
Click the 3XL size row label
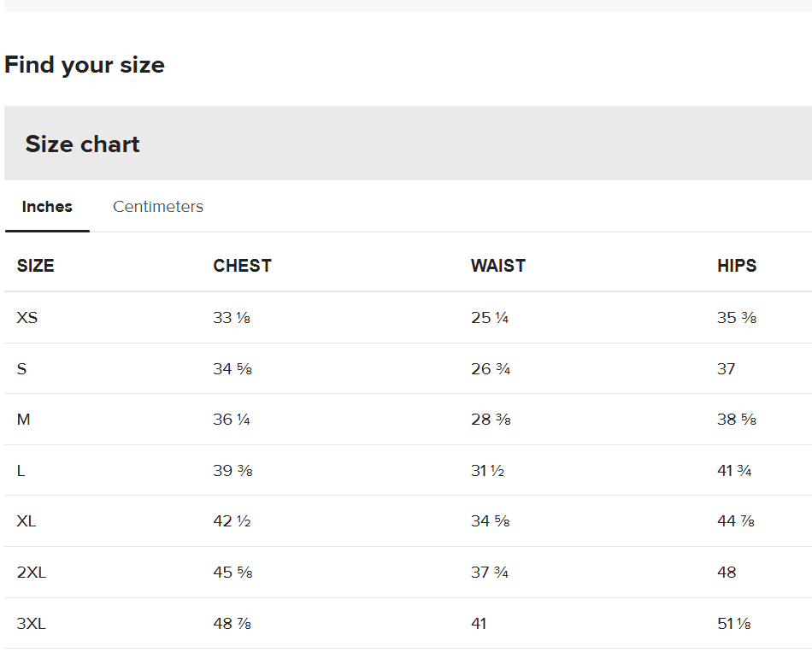click(x=32, y=624)
